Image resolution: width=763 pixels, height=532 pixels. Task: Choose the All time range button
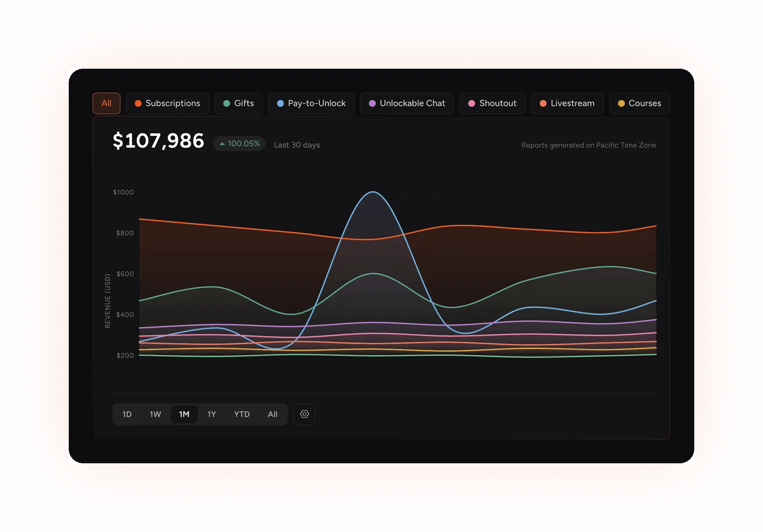tap(272, 414)
